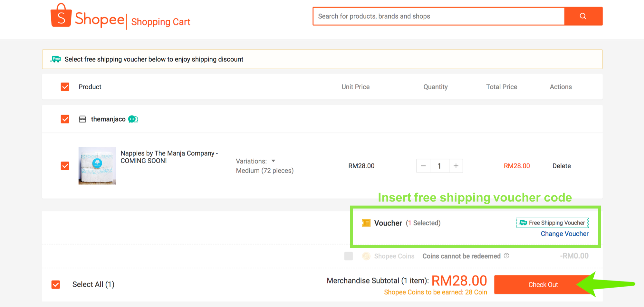Click the shop storefront icon beside themanjaco
This screenshot has height=307, width=644.
[x=82, y=119]
